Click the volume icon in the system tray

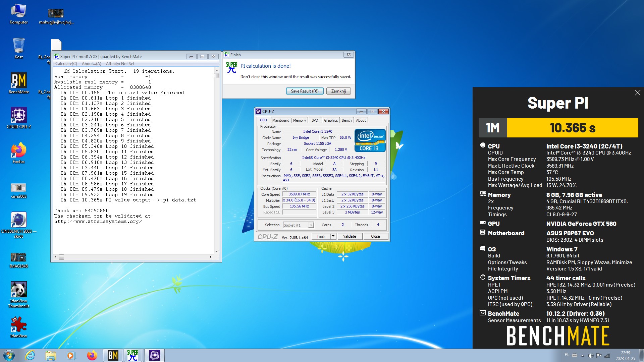[x=591, y=356]
